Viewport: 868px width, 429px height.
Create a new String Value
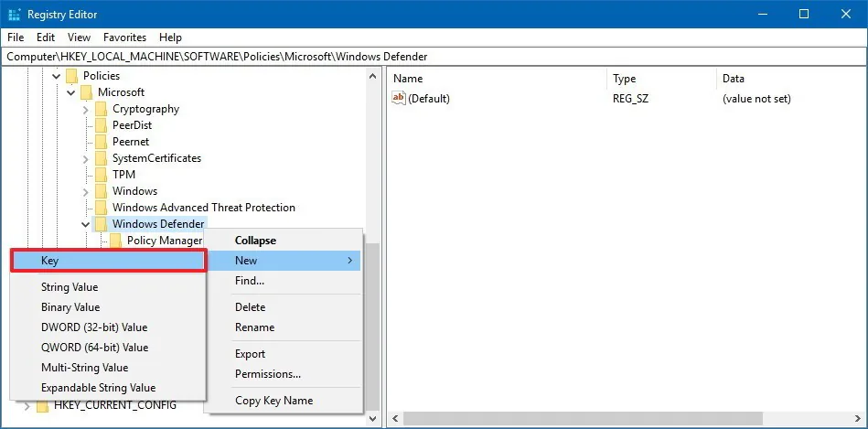pyautogui.click(x=109, y=286)
